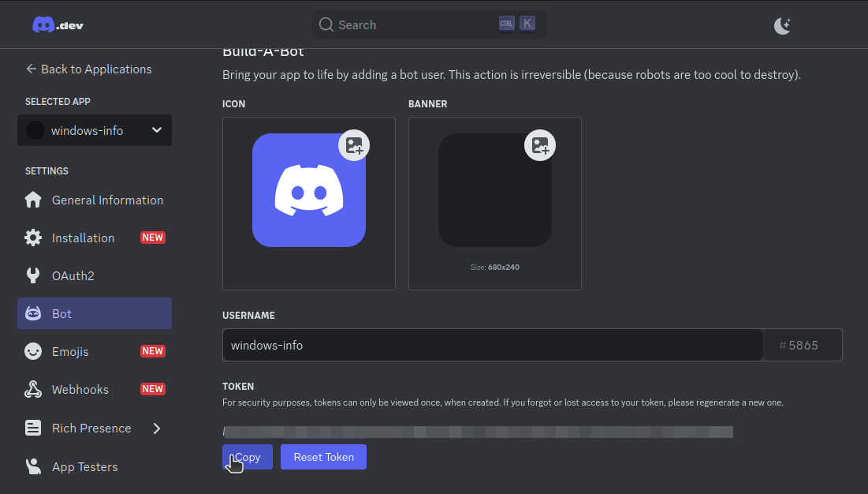Open the OAuth2 settings page
Image resolution: width=868 pixels, height=494 pixels.
(x=95, y=275)
